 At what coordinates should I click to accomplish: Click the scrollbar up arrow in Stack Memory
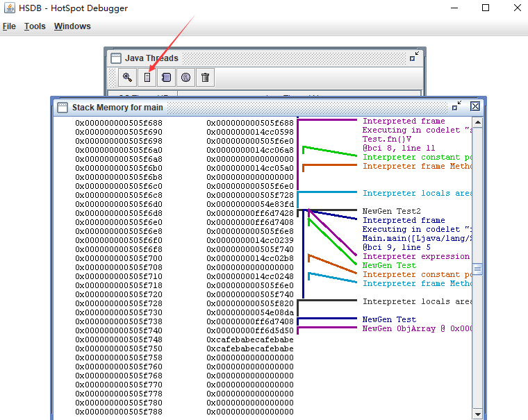click(477, 122)
